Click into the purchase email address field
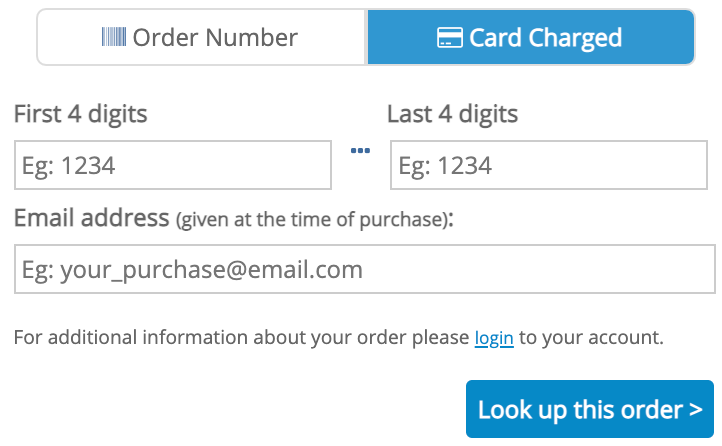This screenshot has height=446, width=722. (x=365, y=269)
